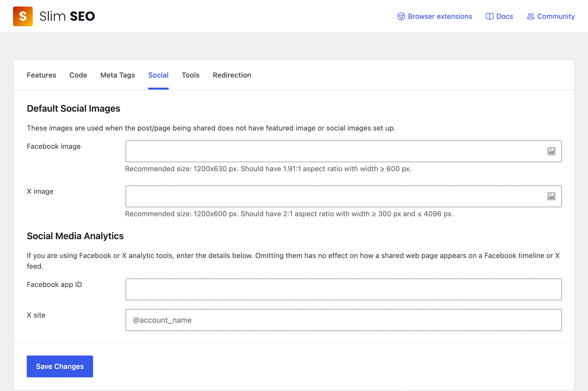Click the people icon beside Community

530,16
